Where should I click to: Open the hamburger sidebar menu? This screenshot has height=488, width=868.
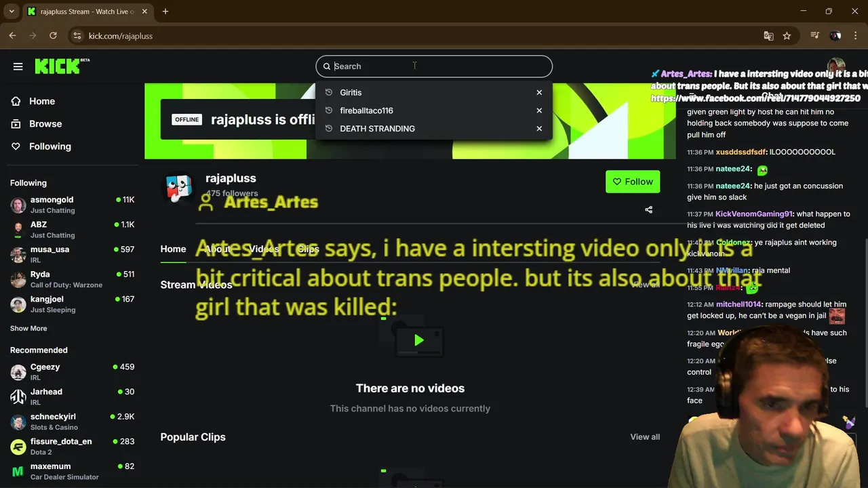click(x=18, y=66)
